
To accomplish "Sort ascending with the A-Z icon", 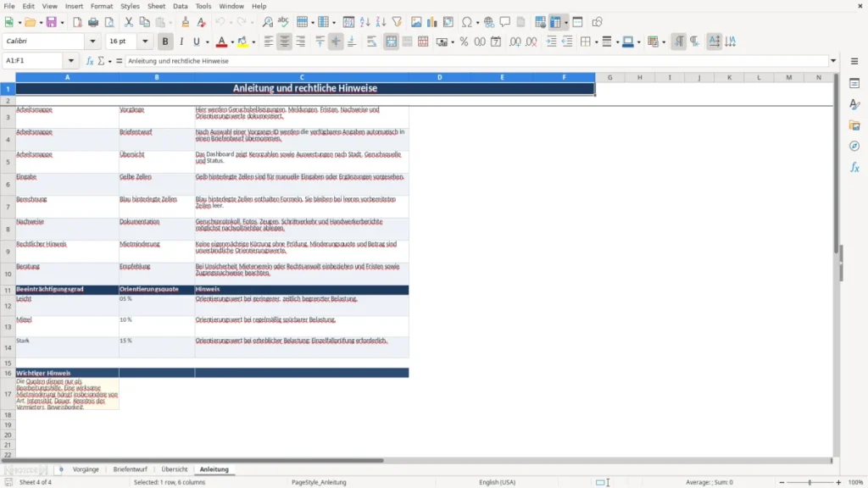I will (x=364, y=22).
